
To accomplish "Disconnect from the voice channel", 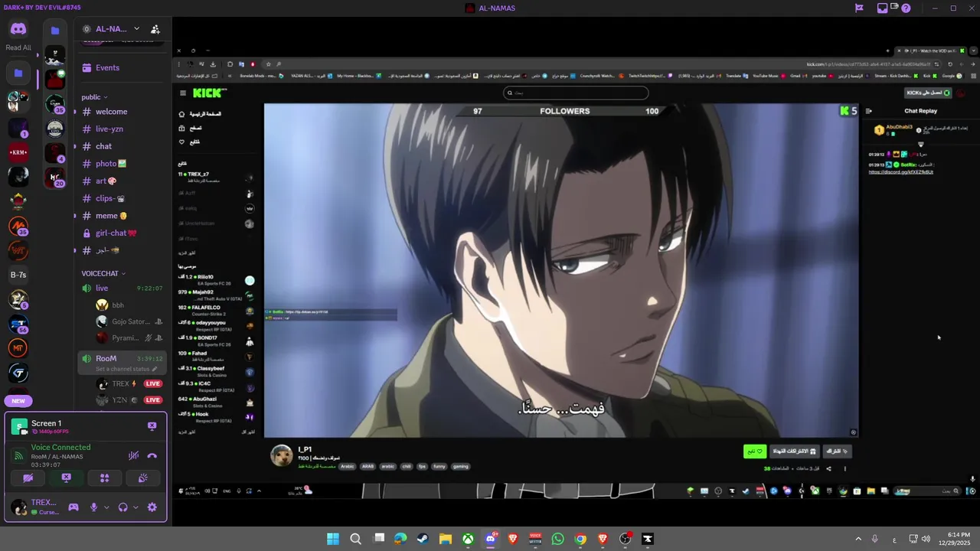I will coord(152,456).
